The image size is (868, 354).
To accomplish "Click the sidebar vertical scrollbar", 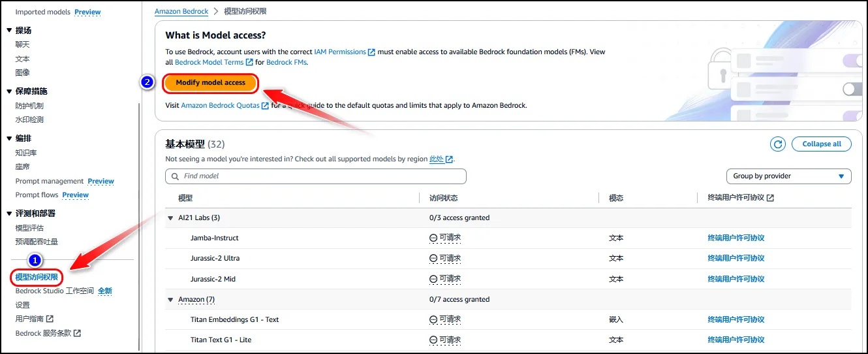I will coord(139,222).
